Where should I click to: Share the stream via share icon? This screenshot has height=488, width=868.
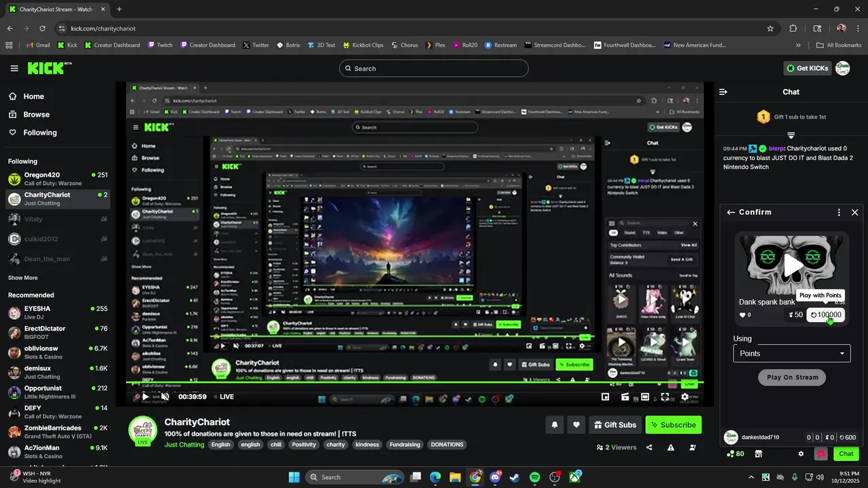click(x=650, y=447)
